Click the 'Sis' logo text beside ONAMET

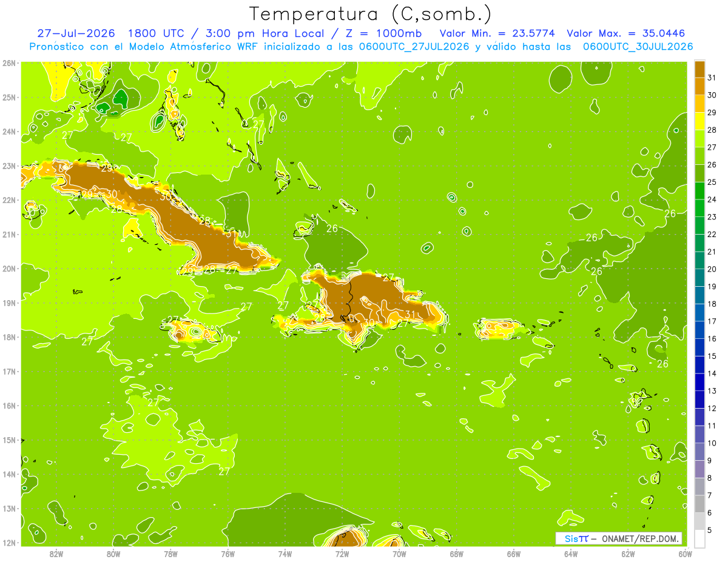(x=571, y=538)
